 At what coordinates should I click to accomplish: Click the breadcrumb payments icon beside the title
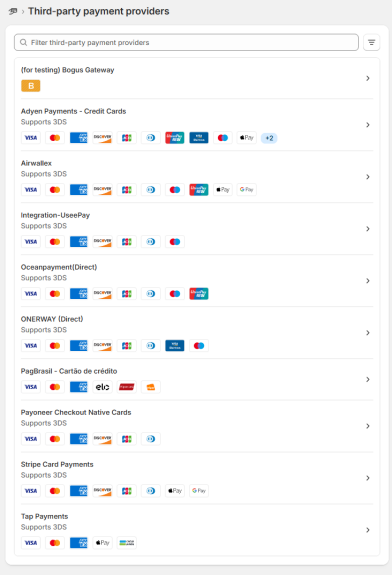13,11
